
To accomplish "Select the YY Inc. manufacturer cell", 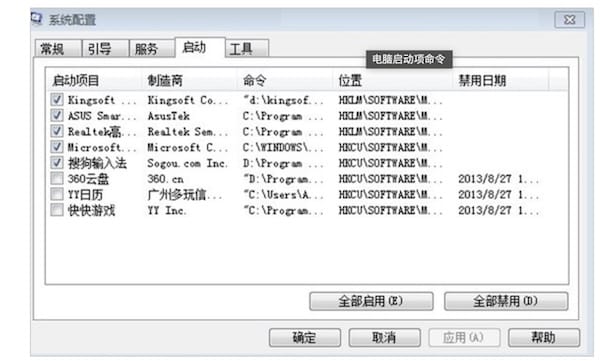I will point(167,210).
